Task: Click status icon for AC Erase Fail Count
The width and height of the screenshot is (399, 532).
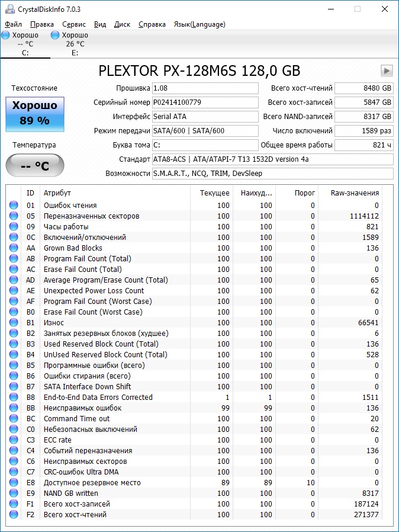Action: tap(14, 269)
